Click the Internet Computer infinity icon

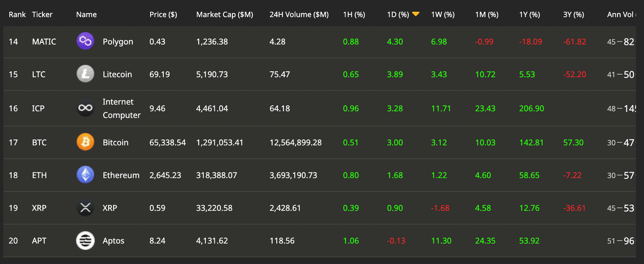[85, 108]
